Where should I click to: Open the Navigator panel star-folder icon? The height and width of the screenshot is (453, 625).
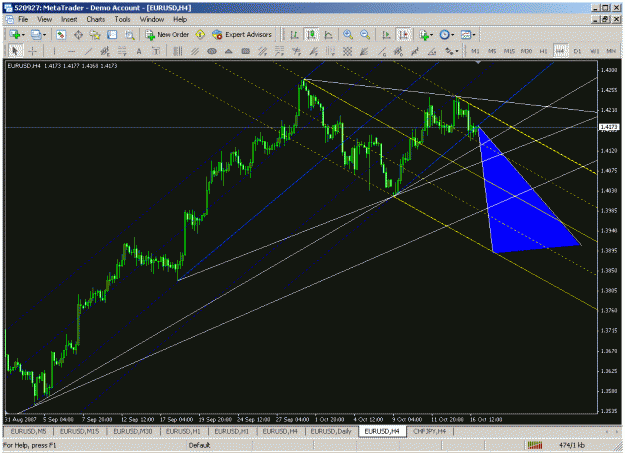click(x=95, y=35)
